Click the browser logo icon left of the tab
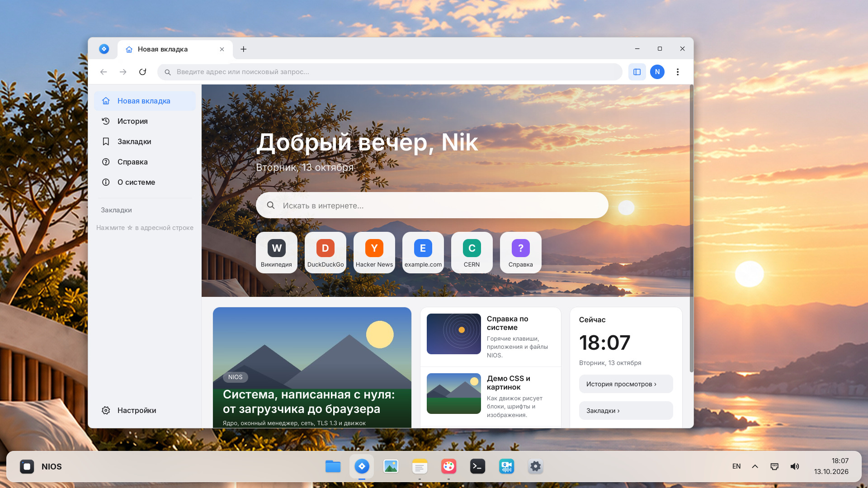 (104, 49)
